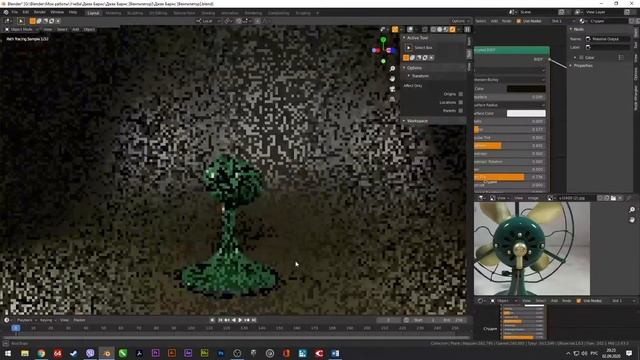Switch to the UV Editing workspace tab
Viewport: 640px width, 360px height.
tap(158, 13)
